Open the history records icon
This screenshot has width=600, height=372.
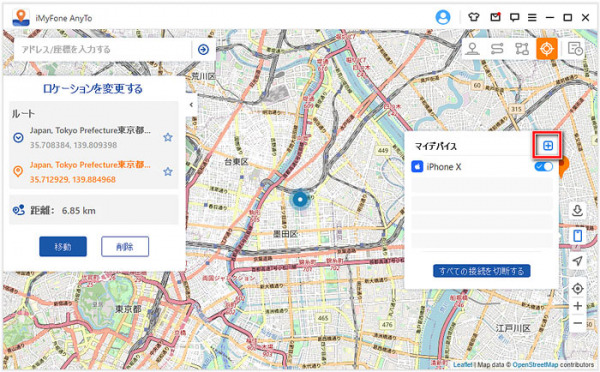575,49
